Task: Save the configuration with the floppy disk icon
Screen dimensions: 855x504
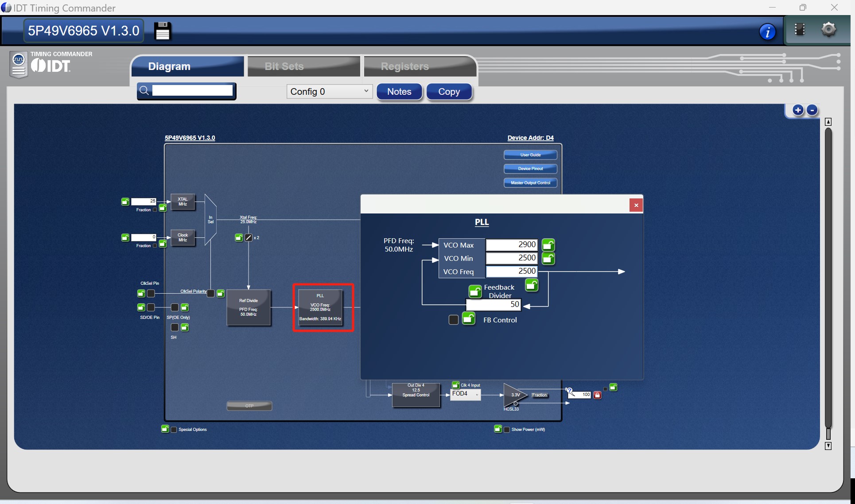Action: [x=162, y=31]
